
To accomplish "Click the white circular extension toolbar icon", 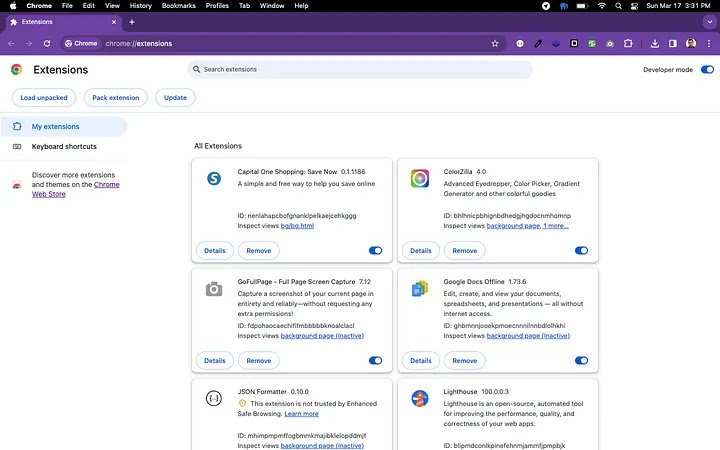I will pyautogui.click(x=520, y=44).
